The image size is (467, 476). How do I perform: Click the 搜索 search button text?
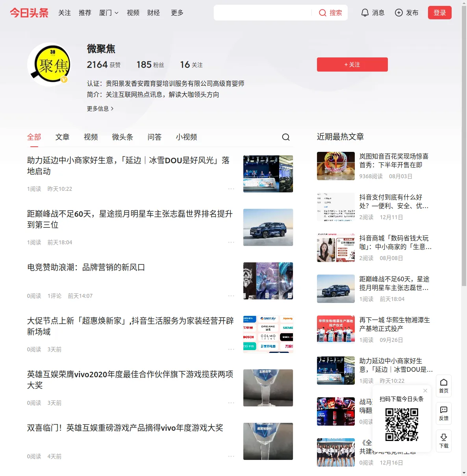[335, 13]
